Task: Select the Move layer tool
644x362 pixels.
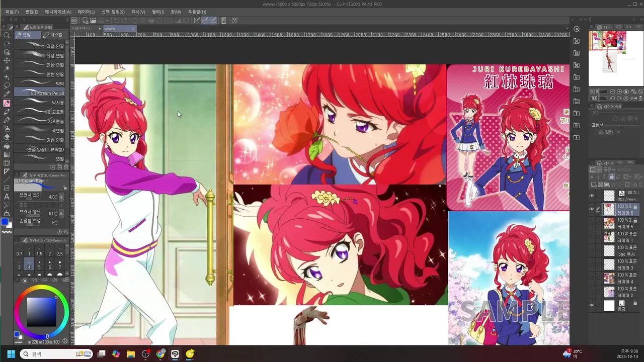Action: click(7, 60)
